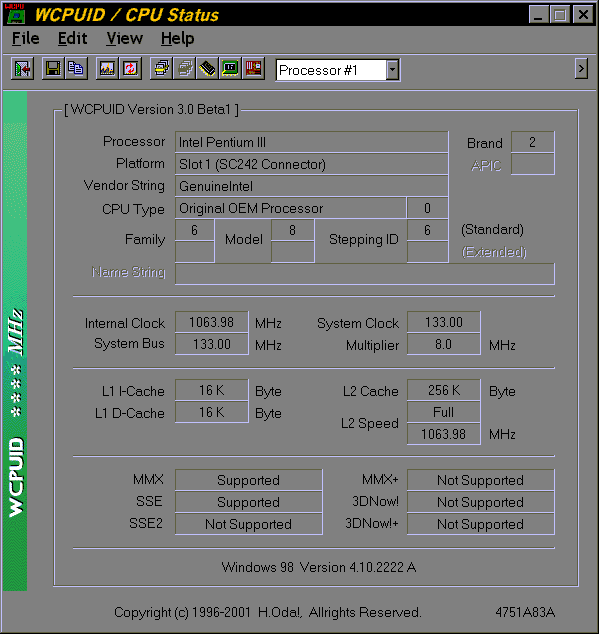Expand toolbar overflow chevron at right

581,69
